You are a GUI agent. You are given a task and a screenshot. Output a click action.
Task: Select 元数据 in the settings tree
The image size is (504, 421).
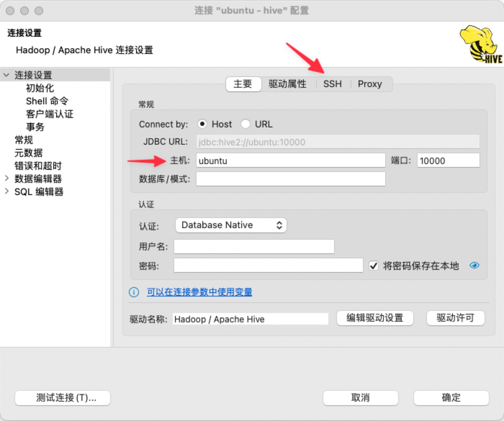(28, 153)
